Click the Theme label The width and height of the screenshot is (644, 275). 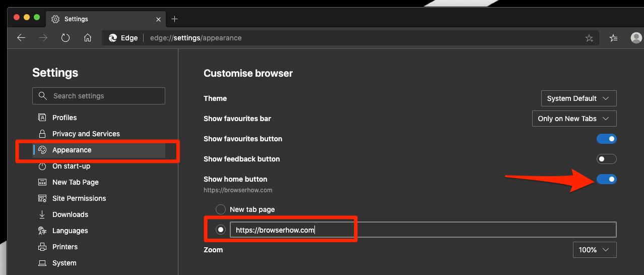[215, 98]
